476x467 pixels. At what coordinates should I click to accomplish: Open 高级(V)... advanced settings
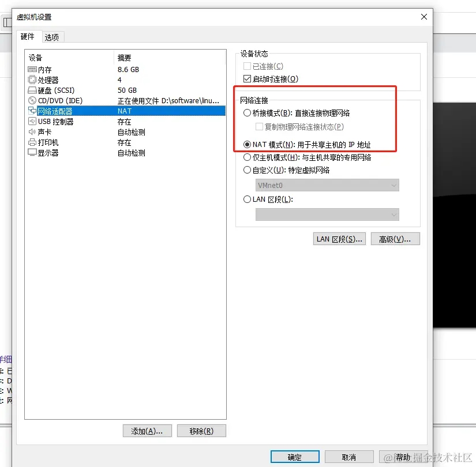[395, 239]
